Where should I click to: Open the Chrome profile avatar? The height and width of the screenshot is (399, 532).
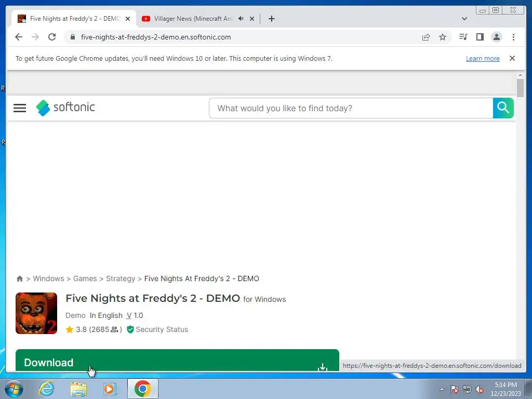click(496, 37)
